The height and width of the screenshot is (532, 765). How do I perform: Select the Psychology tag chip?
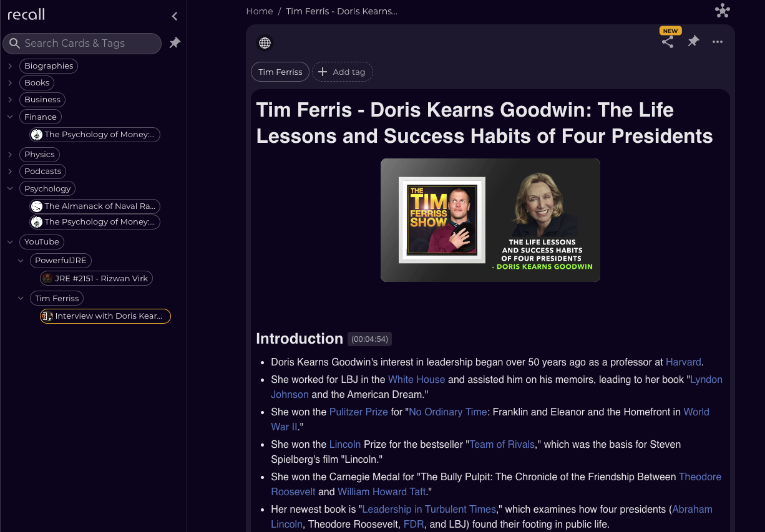47,188
